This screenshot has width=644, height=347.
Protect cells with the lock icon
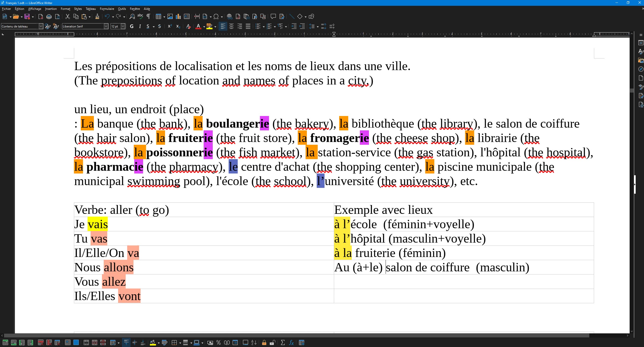(264, 343)
